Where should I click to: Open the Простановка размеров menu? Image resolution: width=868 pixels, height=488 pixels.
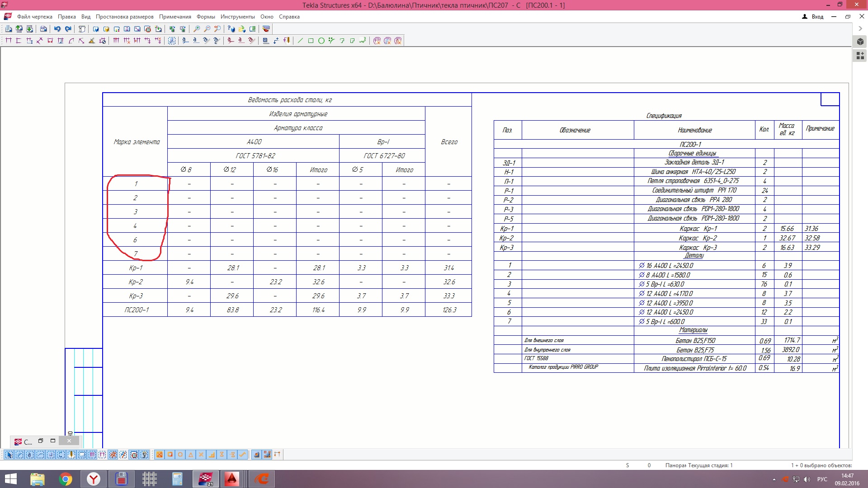pos(124,17)
